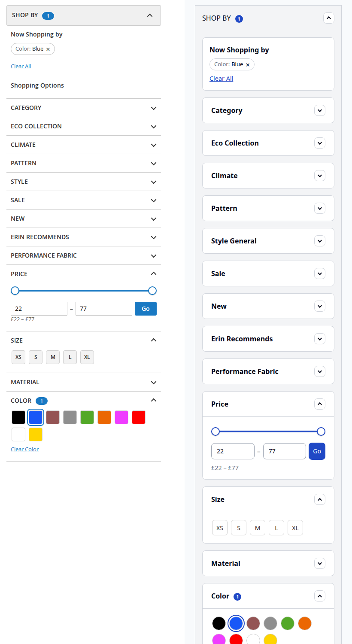Expand the ECO COLLECTION row in left panel
The image size is (352, 644).
click(84, 126)
